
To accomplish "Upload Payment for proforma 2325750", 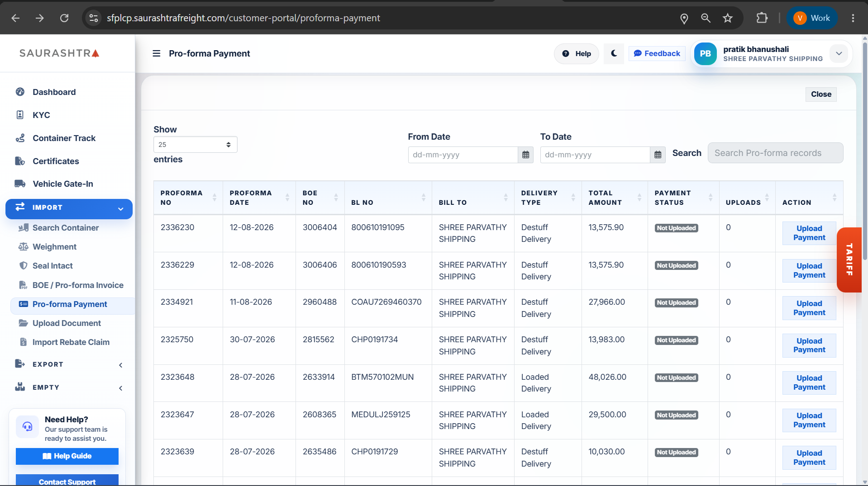I will (x=809, y=346).
